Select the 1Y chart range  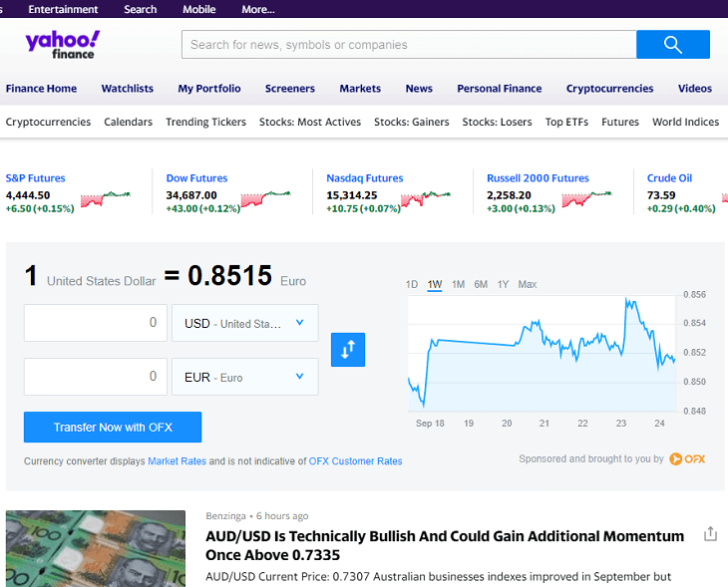(x=504, y=284)
